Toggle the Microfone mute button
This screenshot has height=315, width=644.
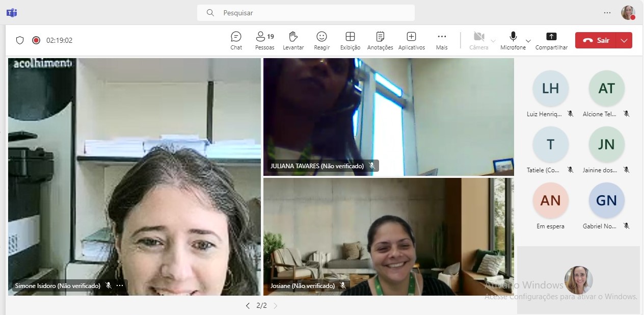[513, 40]
